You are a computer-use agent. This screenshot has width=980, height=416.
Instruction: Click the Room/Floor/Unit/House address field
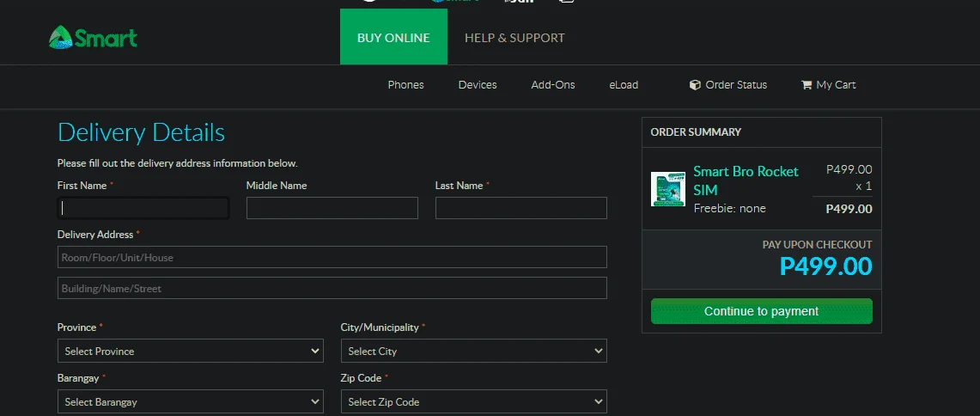click(x=332, y=257)
